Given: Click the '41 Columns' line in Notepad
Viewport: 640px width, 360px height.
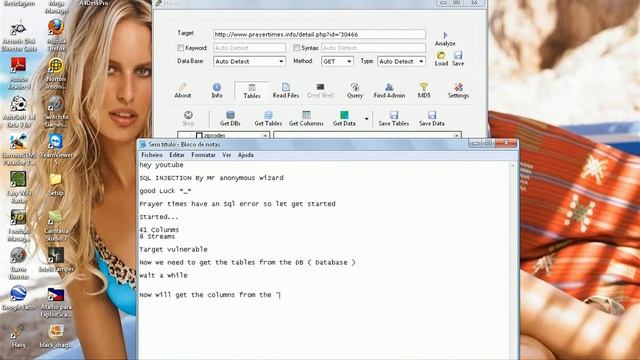Looking at the screenshot, I should (159, 230).
